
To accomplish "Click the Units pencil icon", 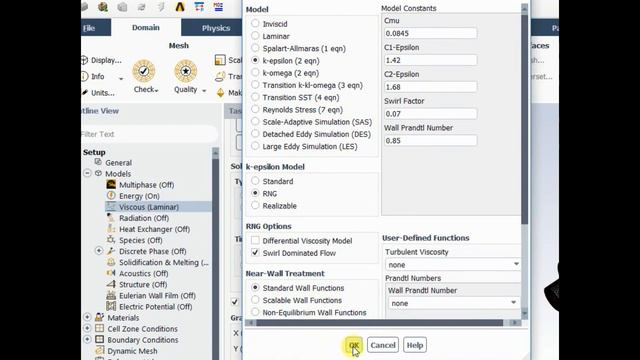I will coord(85,93).
